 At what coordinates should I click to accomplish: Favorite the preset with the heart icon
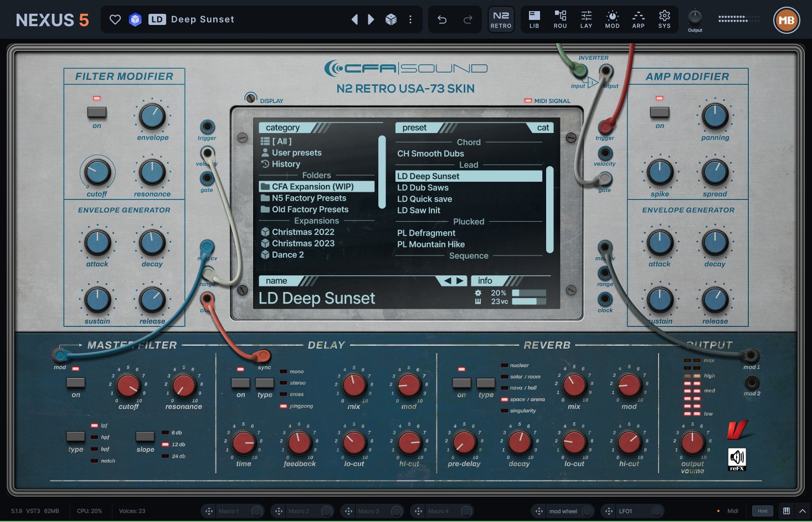tap(115, 20)
